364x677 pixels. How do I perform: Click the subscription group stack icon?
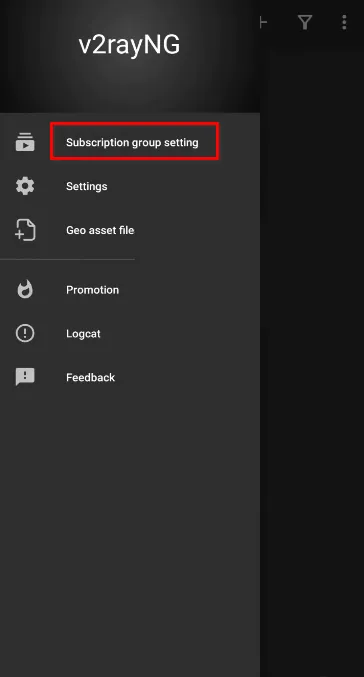[x=25, y=142]
